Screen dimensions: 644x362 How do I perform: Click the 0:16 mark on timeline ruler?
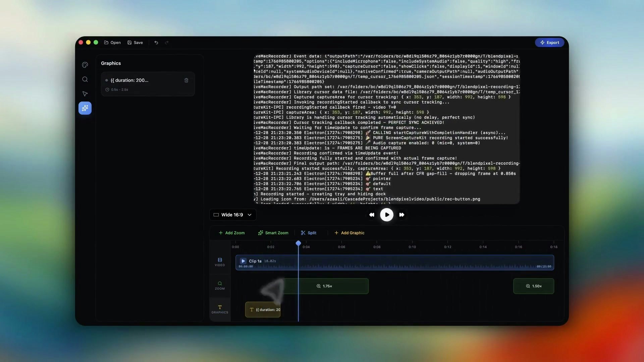[519, 247]
